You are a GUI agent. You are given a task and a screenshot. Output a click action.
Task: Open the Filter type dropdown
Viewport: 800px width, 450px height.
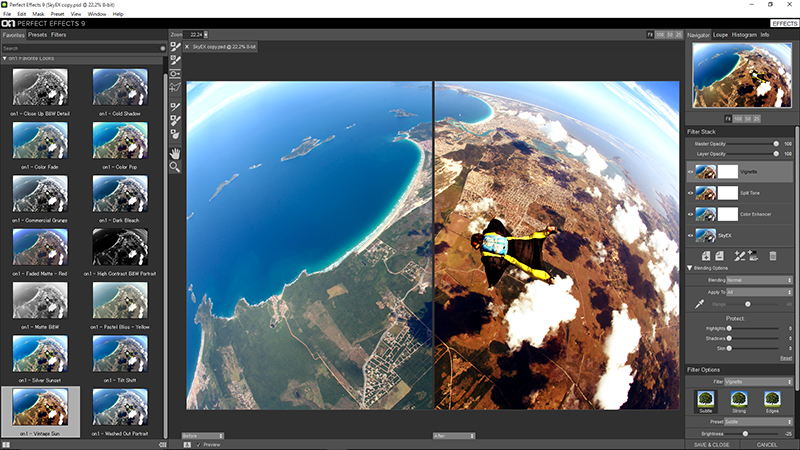759,382
